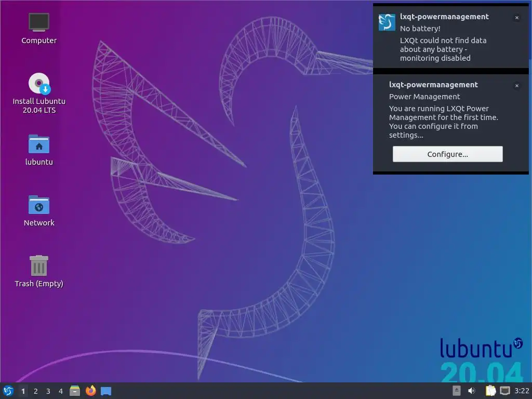This screenshot has width=532, height=399.
Task: Click the LXQt bird icon in the notification
Action: pos(387,22)
